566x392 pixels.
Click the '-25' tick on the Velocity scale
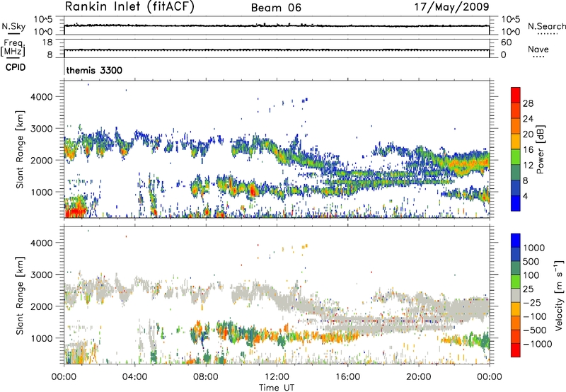pyautogui.click(x=532, y=302)
